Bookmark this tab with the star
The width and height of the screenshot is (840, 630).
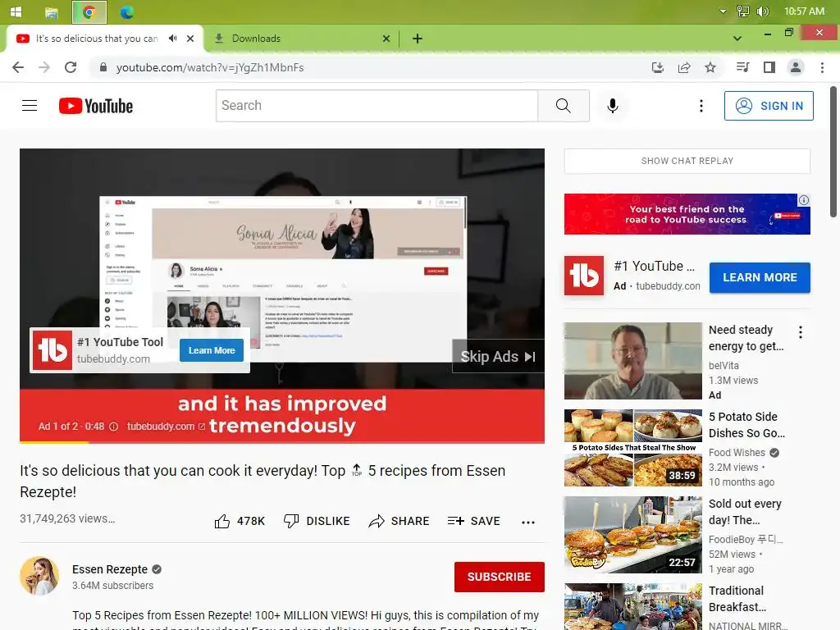point(710,67)
